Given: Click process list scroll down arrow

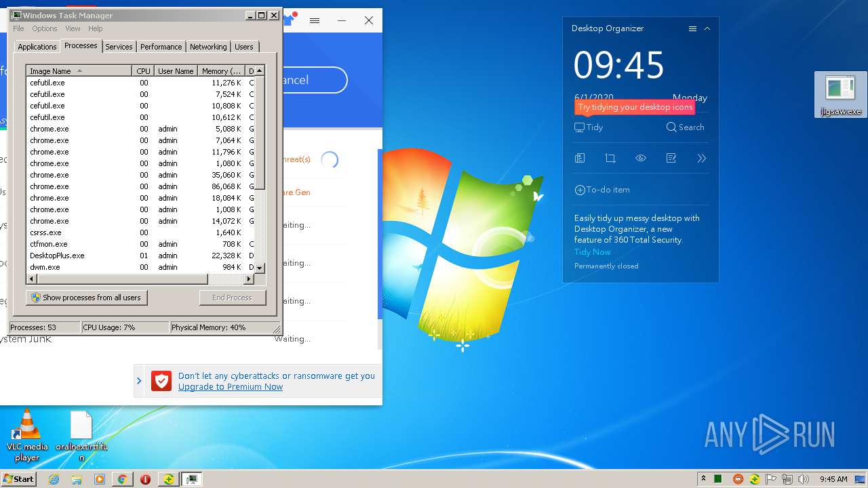Looking at the screenshot, I should [260, 268].
